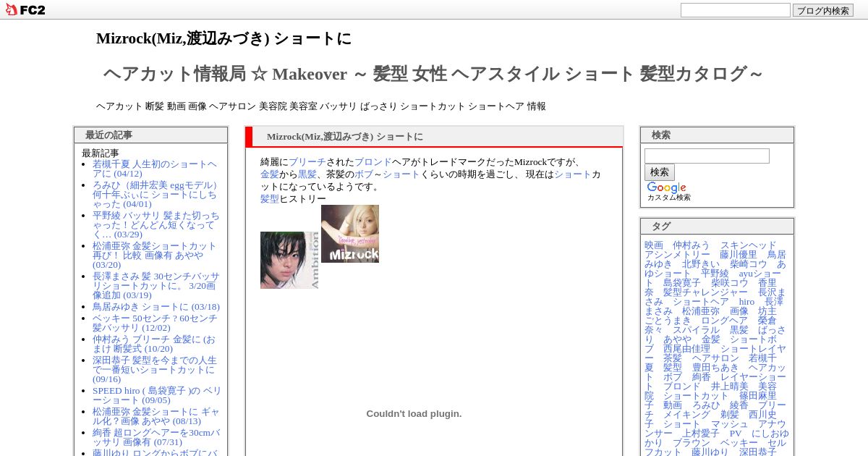Open the Ambition album cover thumbnail

(290, 261)
